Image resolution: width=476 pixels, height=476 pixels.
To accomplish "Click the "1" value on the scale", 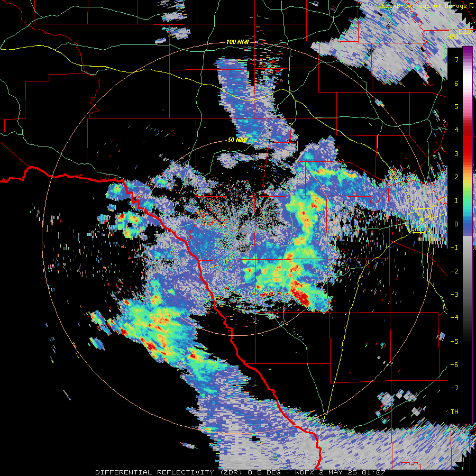I will [456, 200].
